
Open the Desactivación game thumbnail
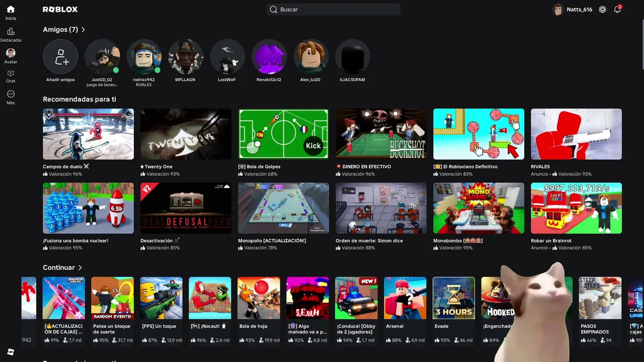pos(186,208)
